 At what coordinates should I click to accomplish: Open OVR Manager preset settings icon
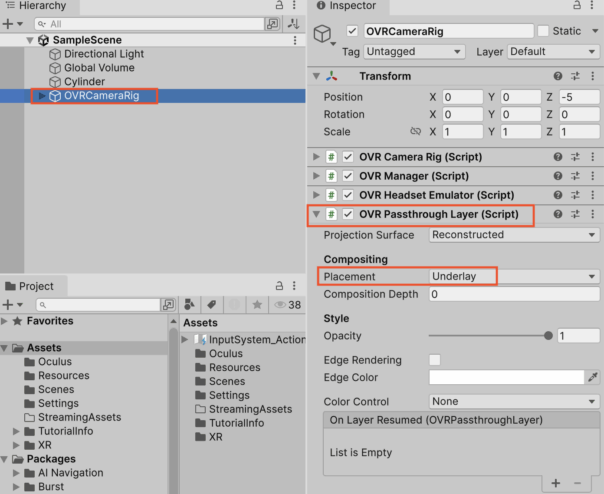576,176
